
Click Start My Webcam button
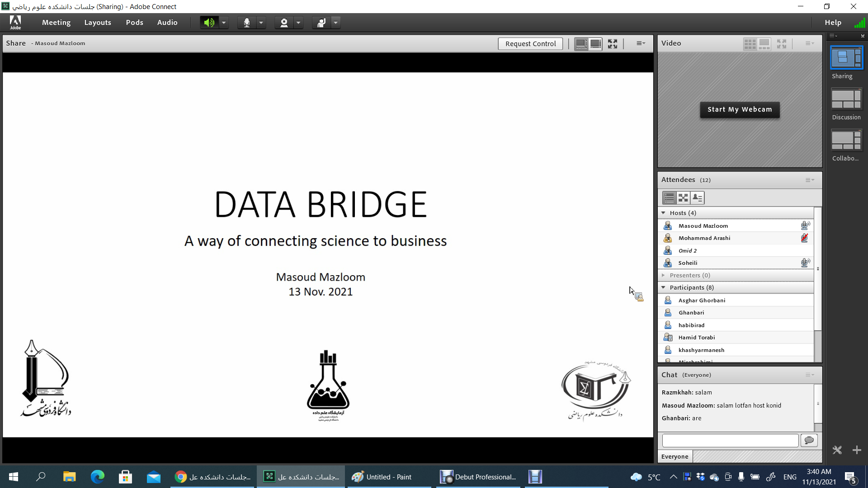click(x=740, y=109)
